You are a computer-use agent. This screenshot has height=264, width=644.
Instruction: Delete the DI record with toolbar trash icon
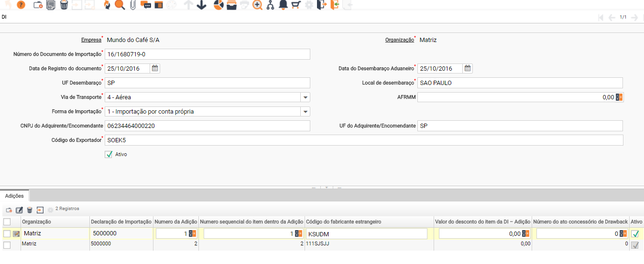[64, 5]
